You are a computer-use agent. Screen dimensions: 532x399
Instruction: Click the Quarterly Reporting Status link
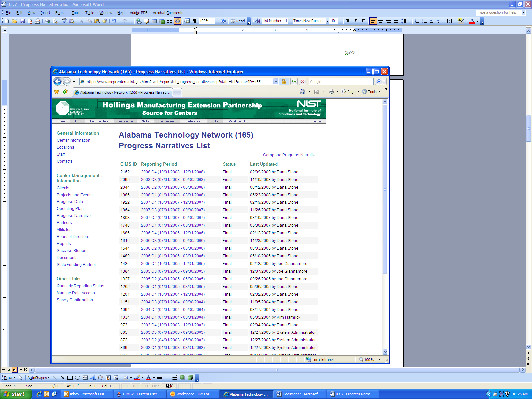tap(80, 286)
